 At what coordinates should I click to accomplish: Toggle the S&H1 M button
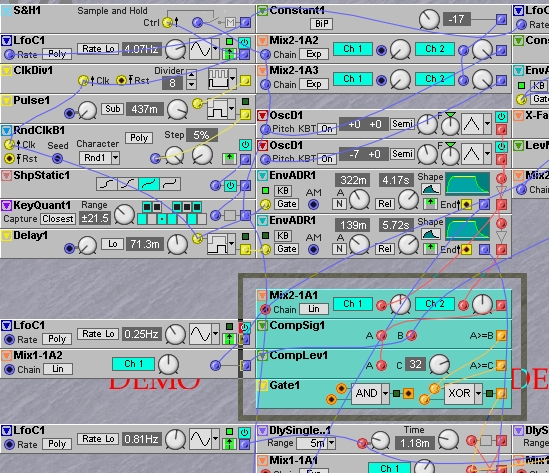tap(230, 23)
